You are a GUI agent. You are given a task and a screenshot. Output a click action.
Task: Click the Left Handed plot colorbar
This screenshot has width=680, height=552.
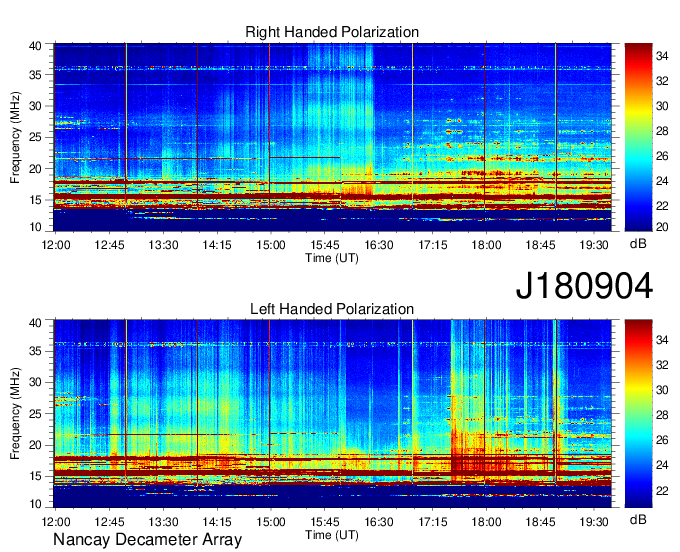[x=638, y=413]
